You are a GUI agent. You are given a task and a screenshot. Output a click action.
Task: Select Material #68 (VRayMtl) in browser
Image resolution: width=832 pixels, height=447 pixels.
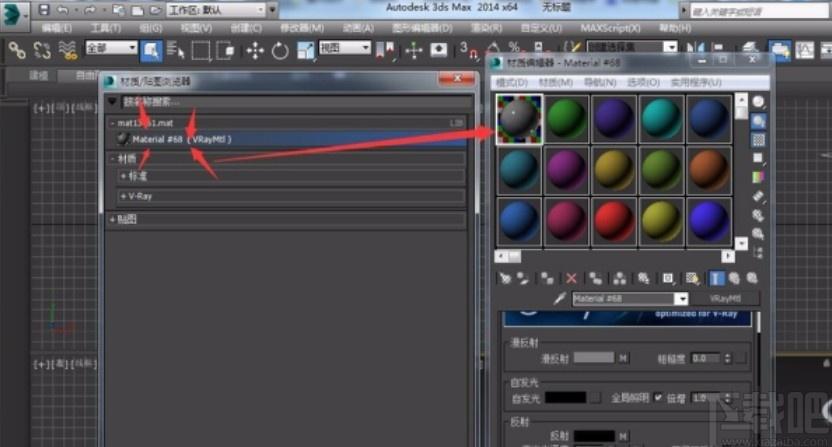[289, 139]
